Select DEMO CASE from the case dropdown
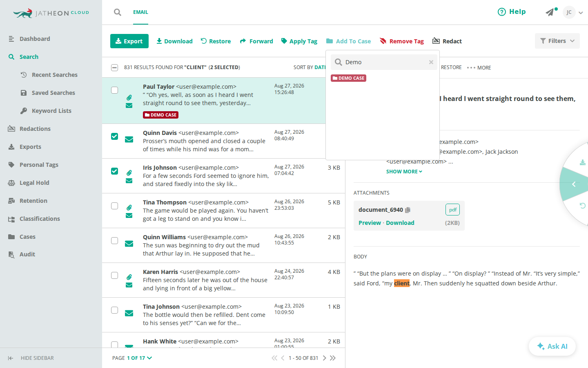The image size is (588, 368). point(348,78)
